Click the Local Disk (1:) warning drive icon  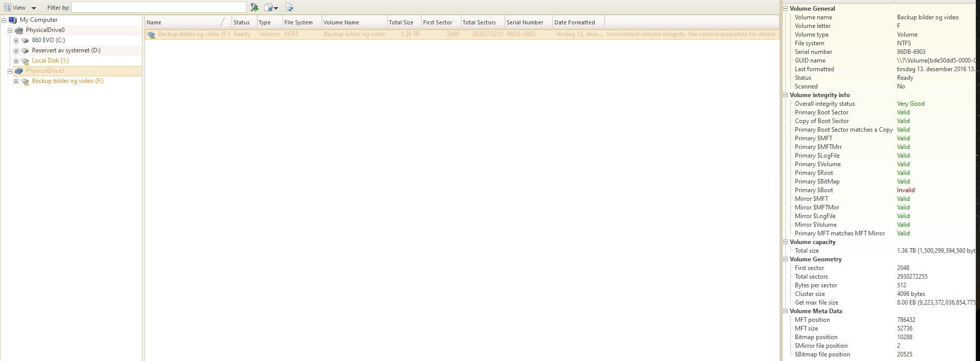click(x=25, y=61)
